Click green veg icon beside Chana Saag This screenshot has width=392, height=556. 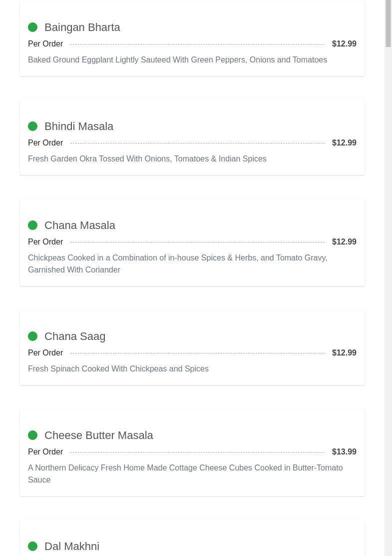pos(33,336)
